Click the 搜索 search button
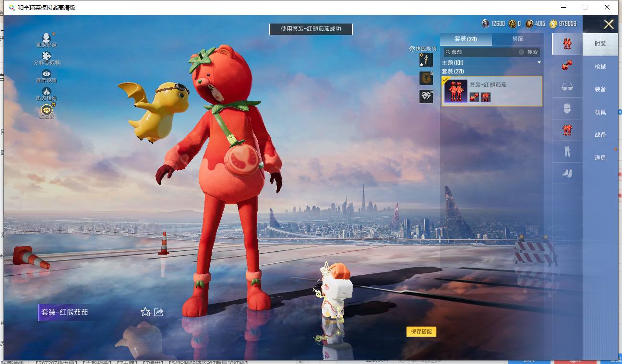Screen dimensions: 622x364 pos(533,52)
